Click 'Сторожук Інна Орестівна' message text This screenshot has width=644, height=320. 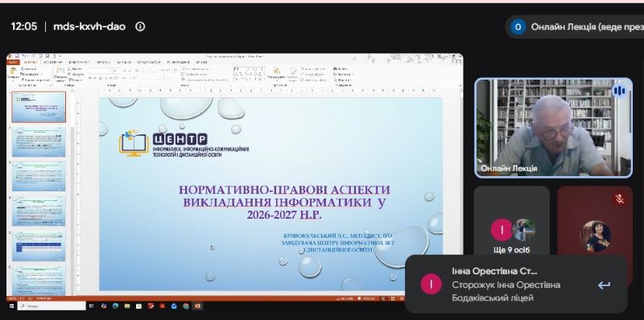(x=506, y=285)
